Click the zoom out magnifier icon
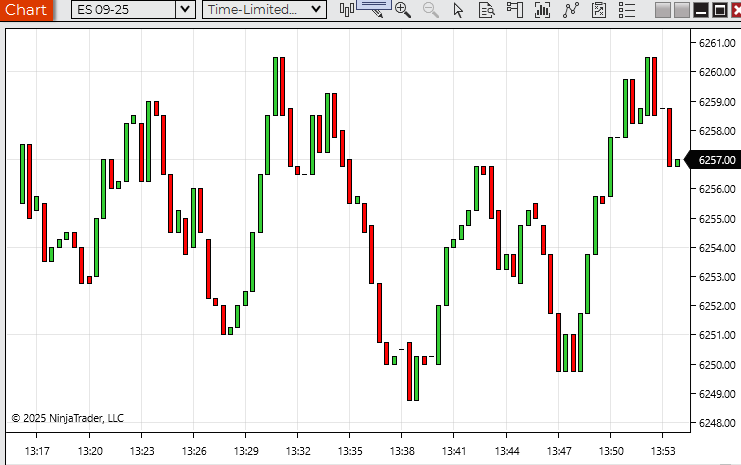741x465 pixels. tap(431, 10)
